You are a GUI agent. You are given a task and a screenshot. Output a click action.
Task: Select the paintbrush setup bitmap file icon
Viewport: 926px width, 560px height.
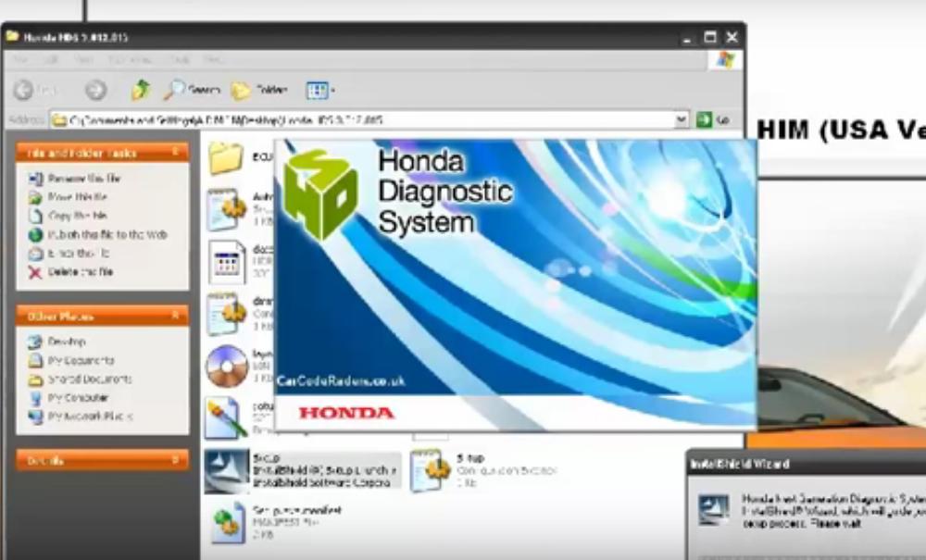point(226,417)
